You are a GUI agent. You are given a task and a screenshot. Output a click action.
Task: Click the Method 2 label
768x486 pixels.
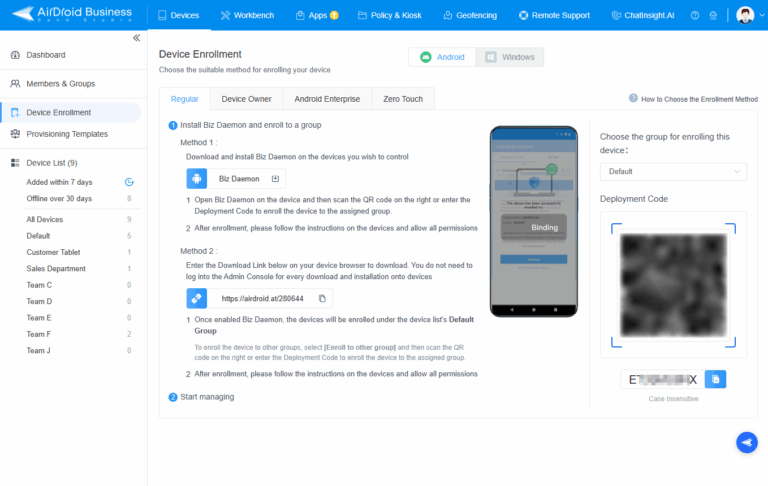click(198, 251)
